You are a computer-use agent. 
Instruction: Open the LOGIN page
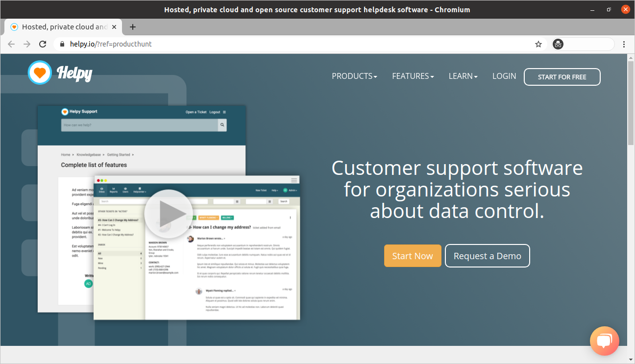point(504,76)
